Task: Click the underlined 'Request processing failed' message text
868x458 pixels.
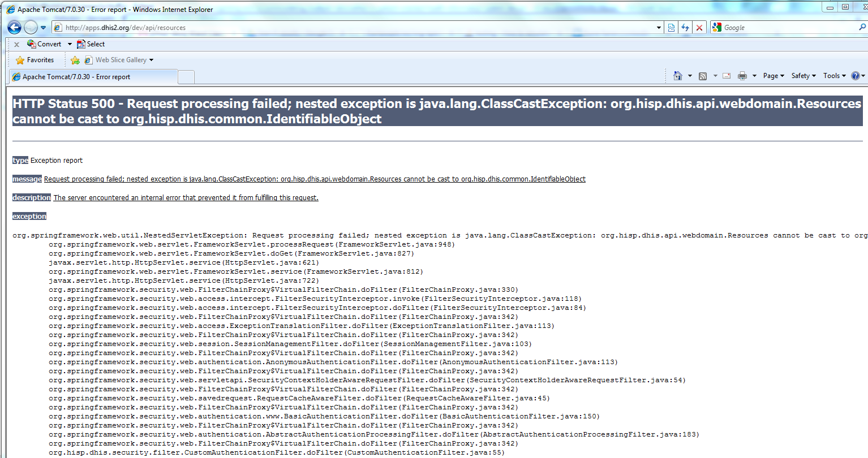Action: [315, 179]
